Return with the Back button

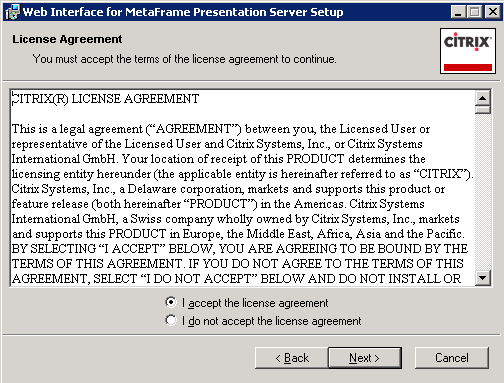[x=292, y=358]
